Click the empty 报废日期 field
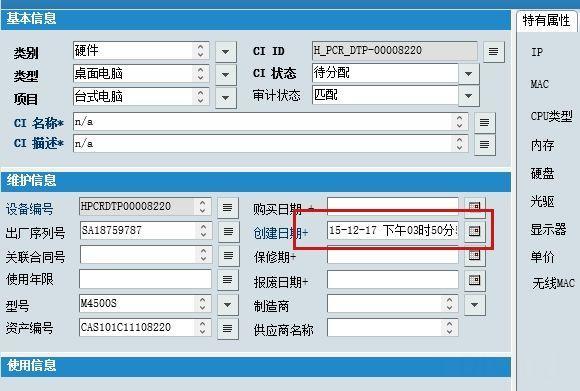Viewport: 580px width, 391px height. [393, 279]
